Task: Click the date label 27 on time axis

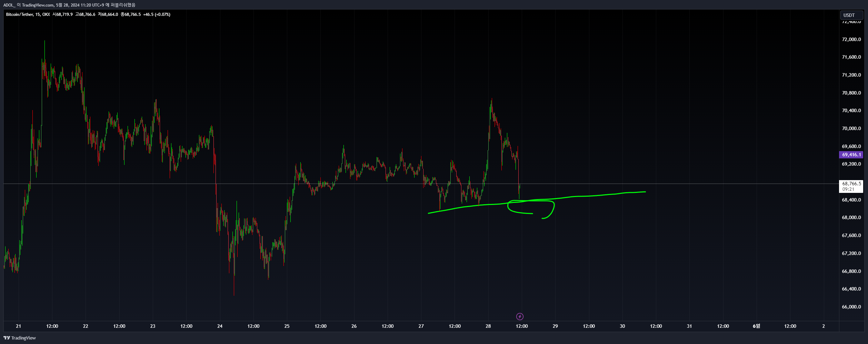Action: (421, 326)
